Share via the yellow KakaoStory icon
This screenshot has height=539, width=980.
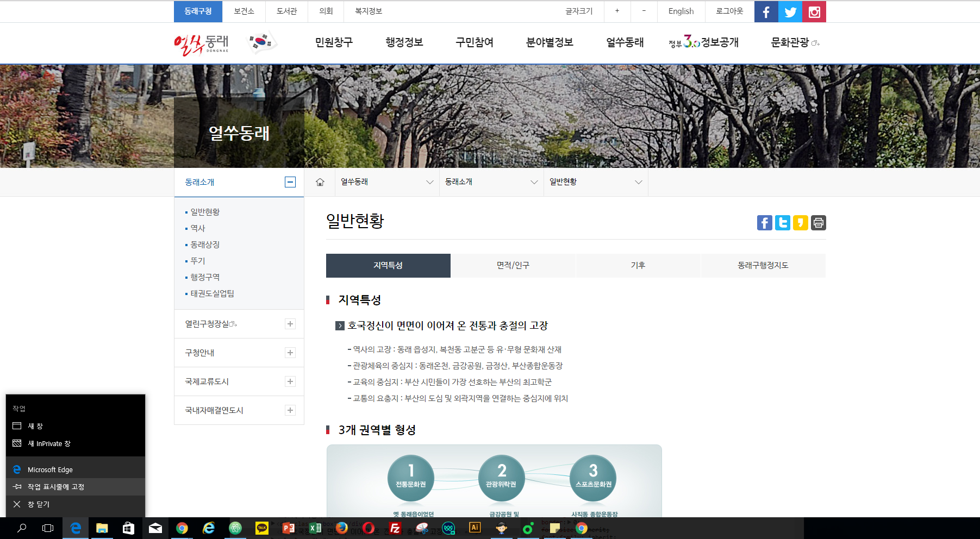[x=801, y=223]
